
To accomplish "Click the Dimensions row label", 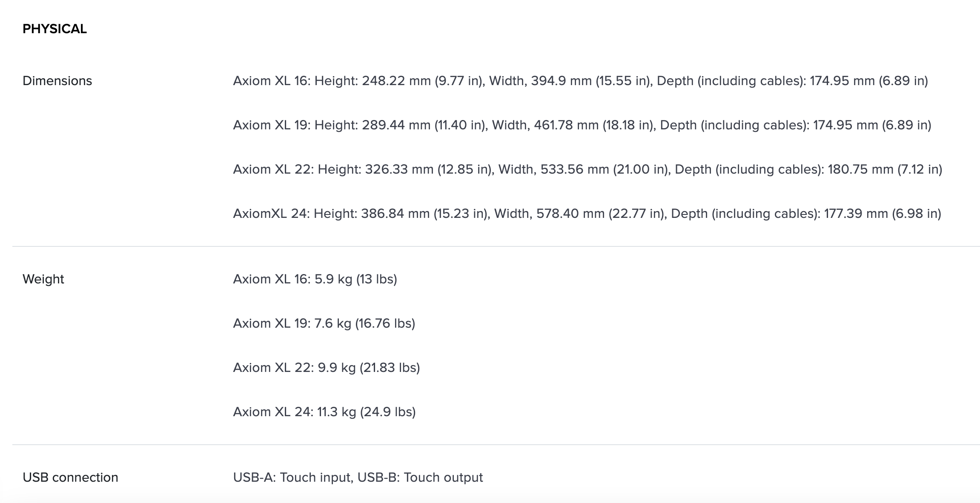I will coord(57,81).
